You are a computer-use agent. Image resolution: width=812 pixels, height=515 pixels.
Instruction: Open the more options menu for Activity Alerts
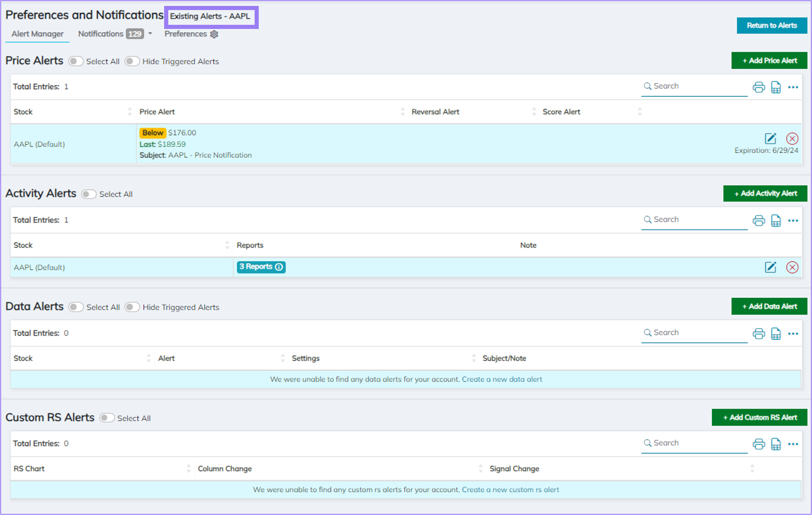pyautogui.click(x=793, y=220)
